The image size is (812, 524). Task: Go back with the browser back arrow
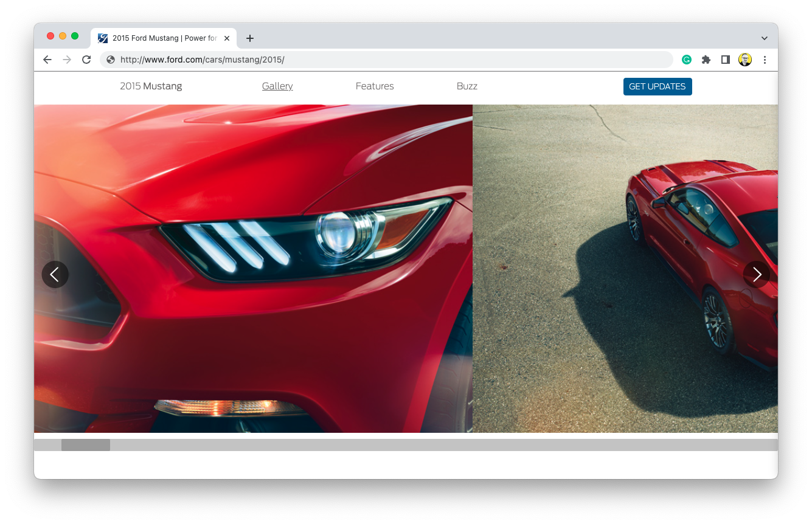coord(47,60)
